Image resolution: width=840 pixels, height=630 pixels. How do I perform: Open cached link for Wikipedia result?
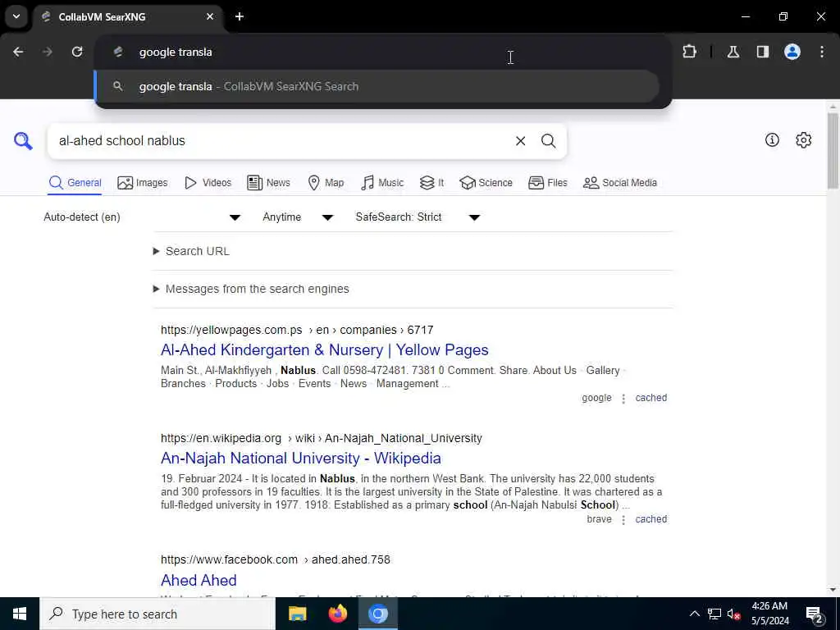click(651, 519)
